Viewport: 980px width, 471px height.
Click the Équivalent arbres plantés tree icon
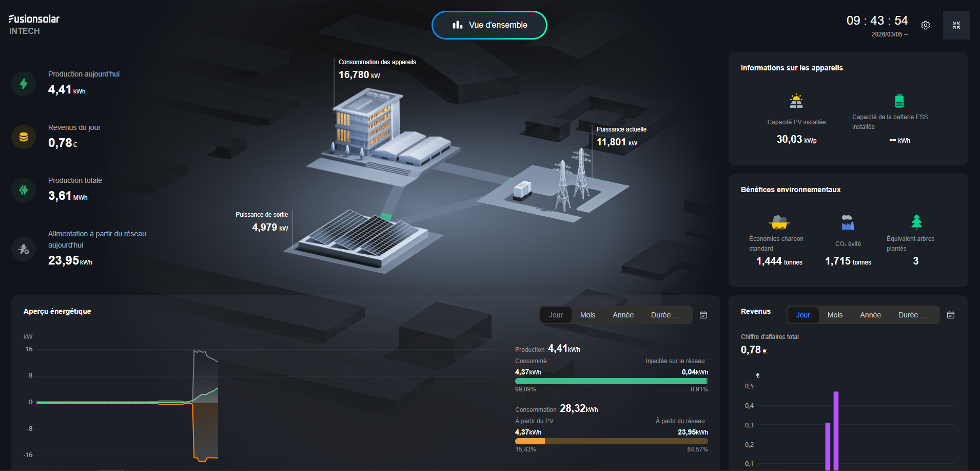(x=917, y=221)
